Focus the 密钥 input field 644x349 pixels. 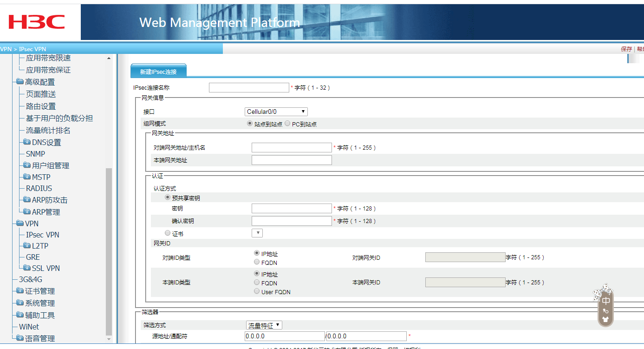pyautogui.click(x=292, y=208)
